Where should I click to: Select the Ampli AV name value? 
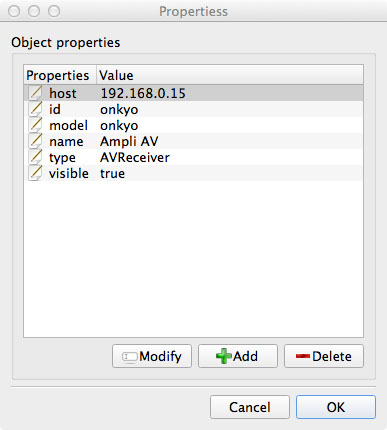click(129, 141)
